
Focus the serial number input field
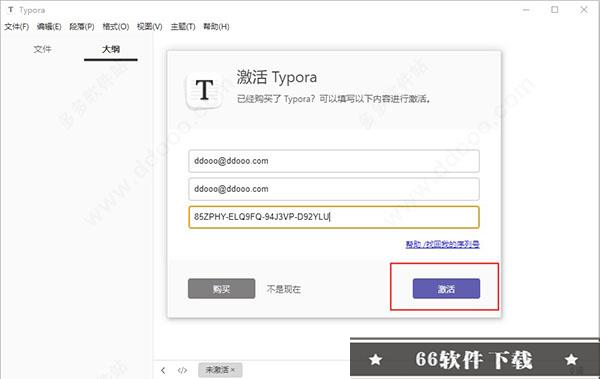click(x=334, y=217)
